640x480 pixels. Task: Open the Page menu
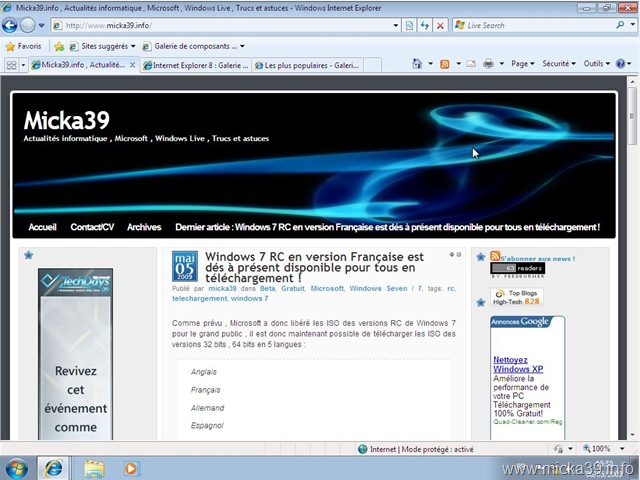[522, 64]
